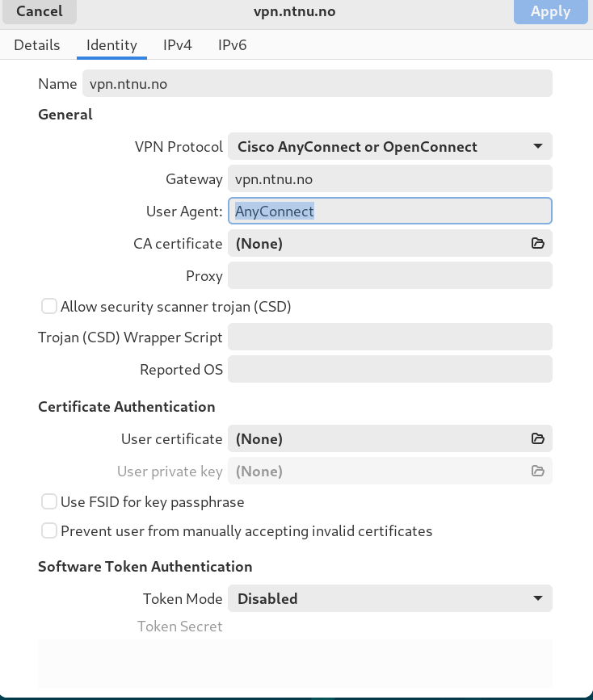
Task: Open Cisco AnyConnect or OpenConnect combo box
Action: [x=390, y=146]
